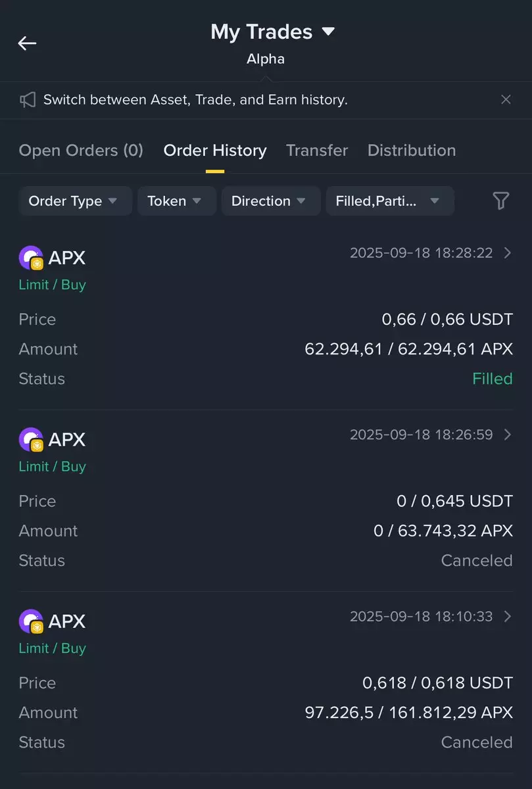
Task: Open APX token icon of 18:28:22 order
Action: 31,258
